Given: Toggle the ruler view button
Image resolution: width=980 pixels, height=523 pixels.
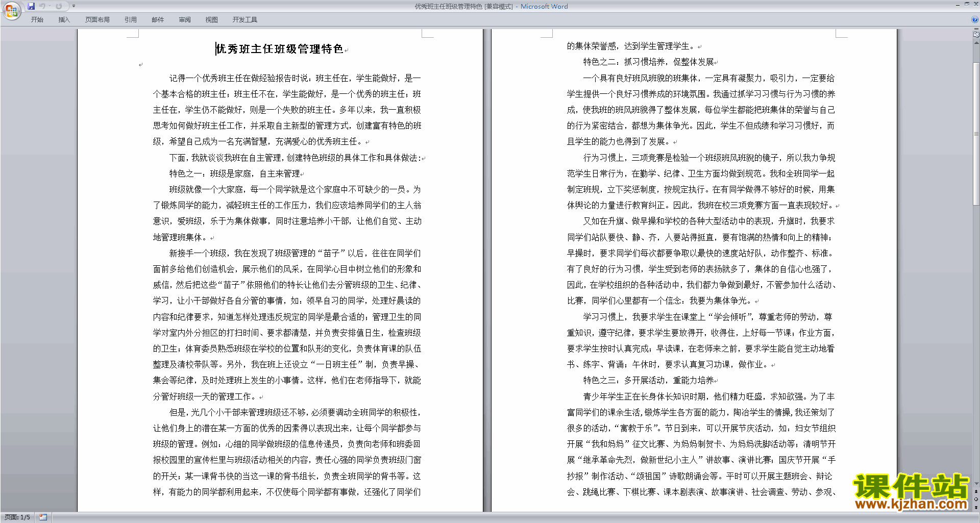Looking at the screenshot, I should (976, 35).
